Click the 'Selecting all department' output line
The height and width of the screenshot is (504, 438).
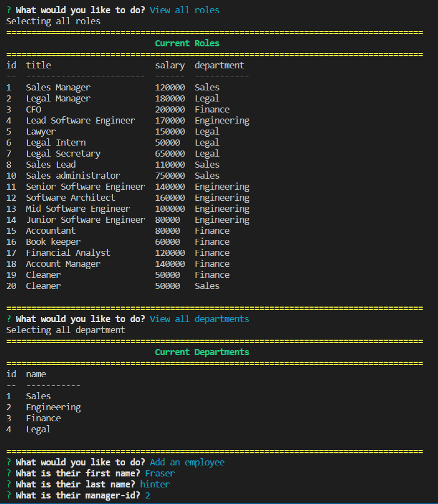pos(66,330)
